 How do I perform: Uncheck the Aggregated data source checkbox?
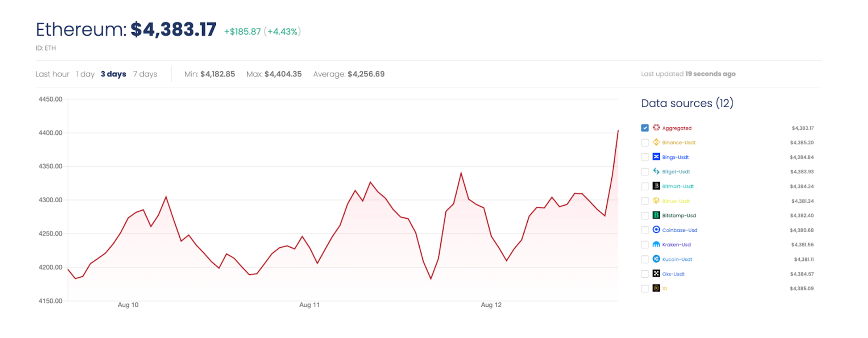click(645, 128)
